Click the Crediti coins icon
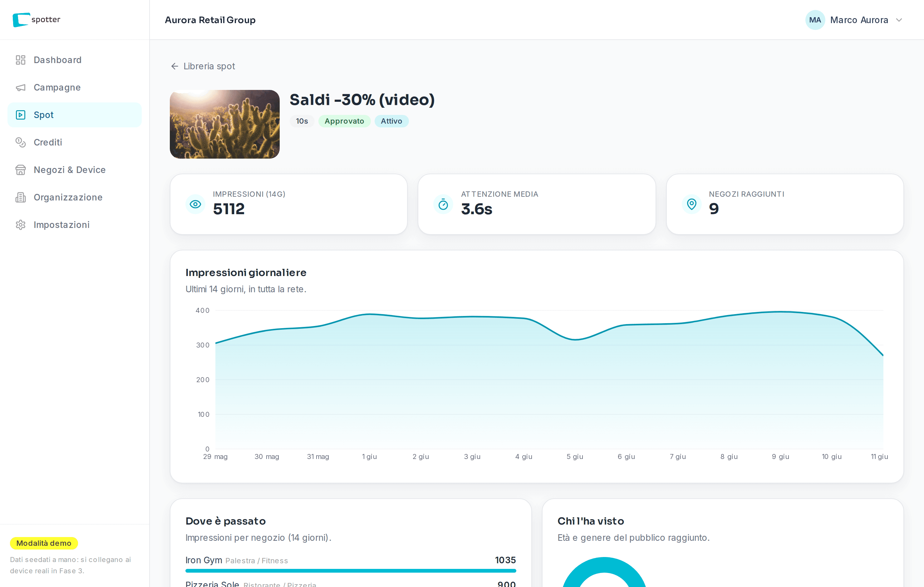The height and width of the screenshot is (587, 924). (20, 142)
